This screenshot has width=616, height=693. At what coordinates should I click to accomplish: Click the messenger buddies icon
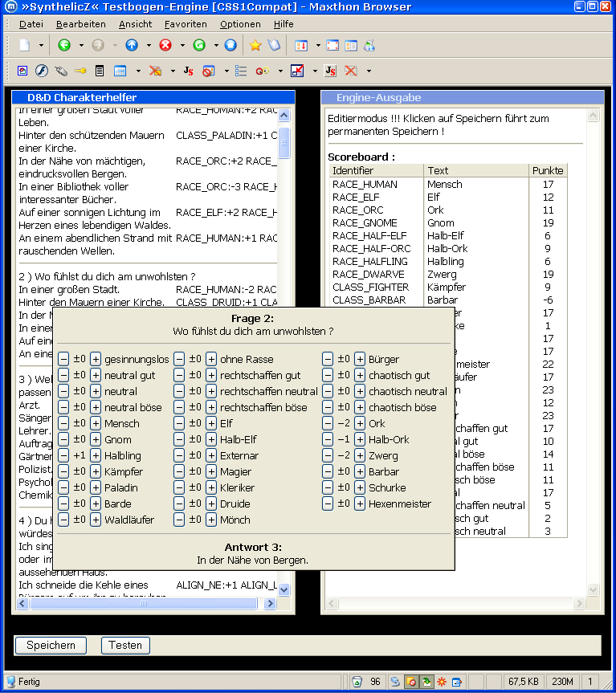point(369,45)
